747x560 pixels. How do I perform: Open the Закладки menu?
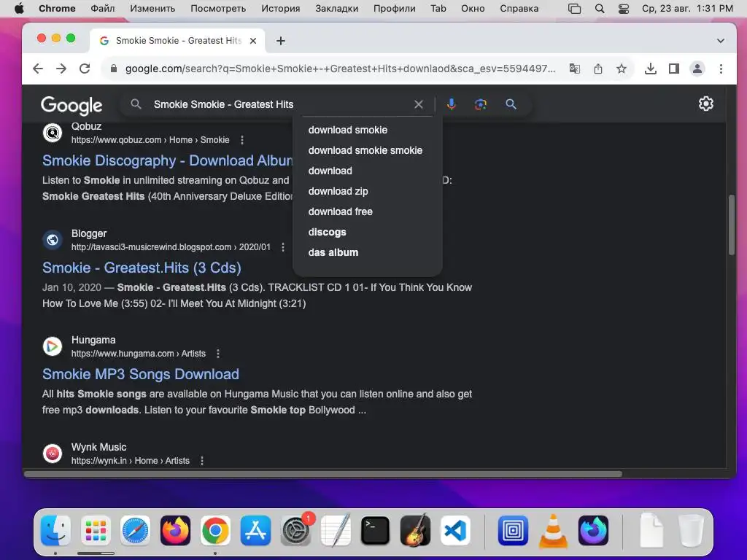pyautogui.click(x=336, y=9)
